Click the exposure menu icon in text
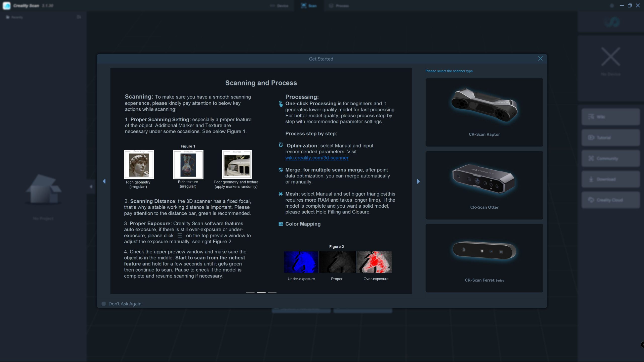This screenshot has width=644, height=362. pos(180,236)
